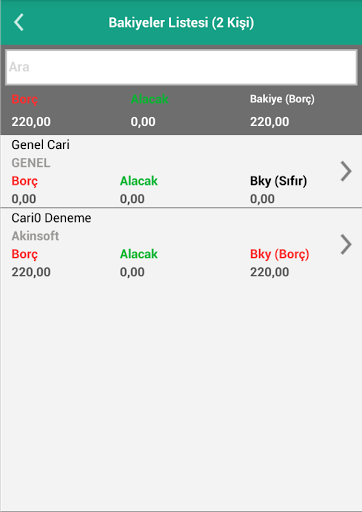This screenshot has width=362, height=512.
Task: Select the Genel Cari list entry
Action: point(181,171)
